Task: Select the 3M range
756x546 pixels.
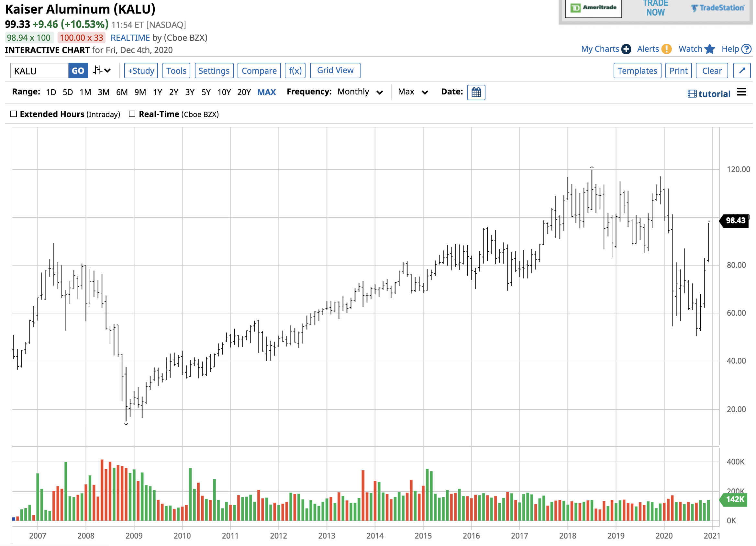Action: pos(103,92)
